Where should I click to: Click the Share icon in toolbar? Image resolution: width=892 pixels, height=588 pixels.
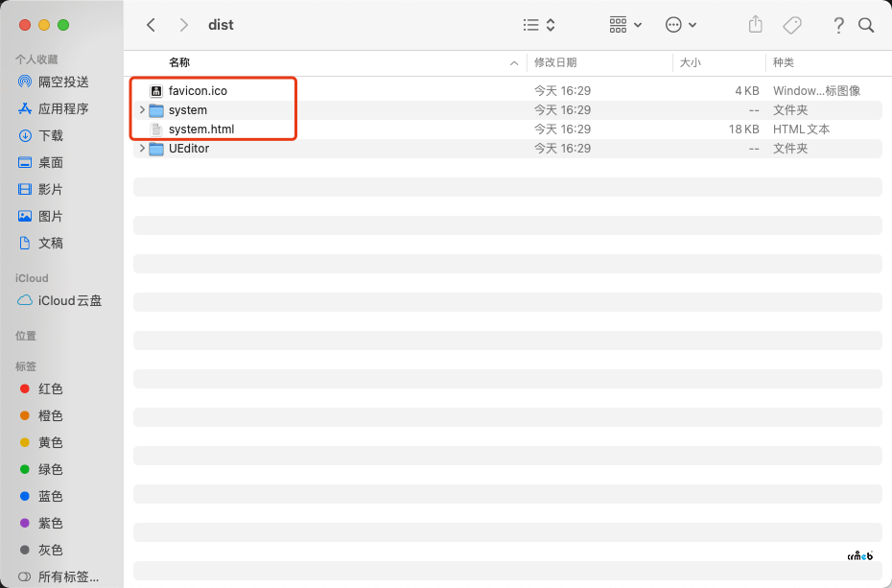coord(756,25)
